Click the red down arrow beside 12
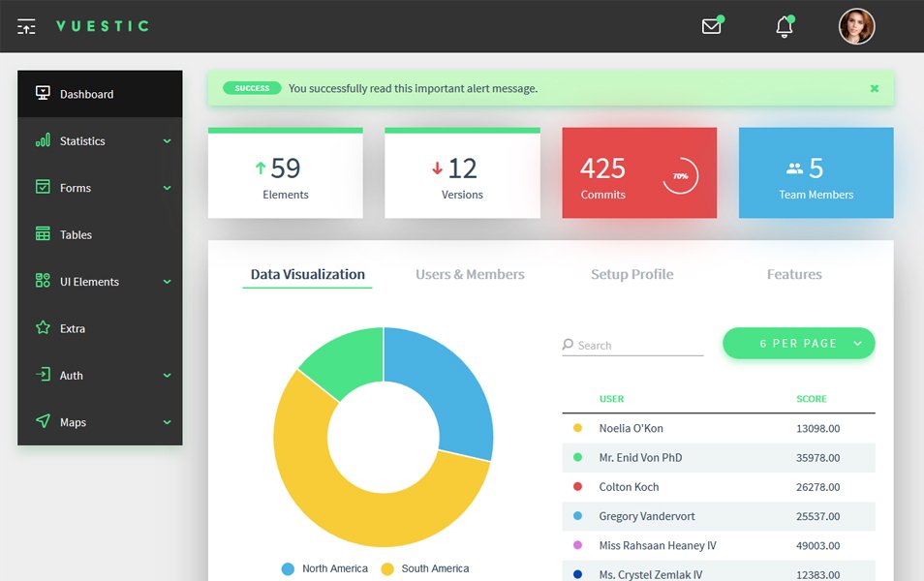924x581 pixels. tap(437, 168)
